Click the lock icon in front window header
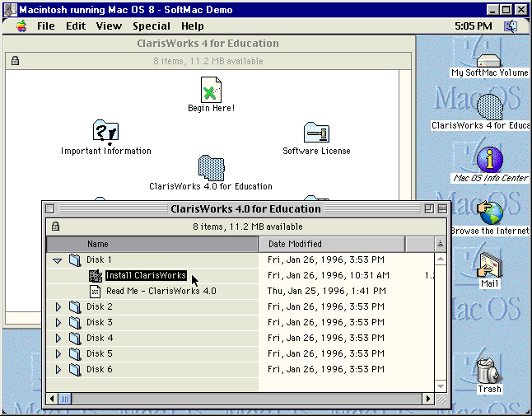The image size is (532, 416). coord(56,227)
